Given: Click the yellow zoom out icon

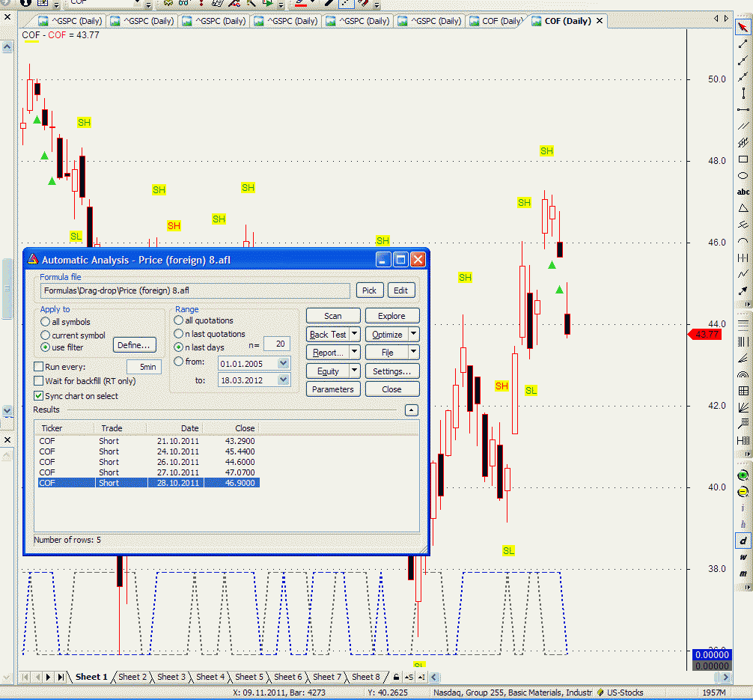Looking at the screenshot, I should [x=743, y=492].
